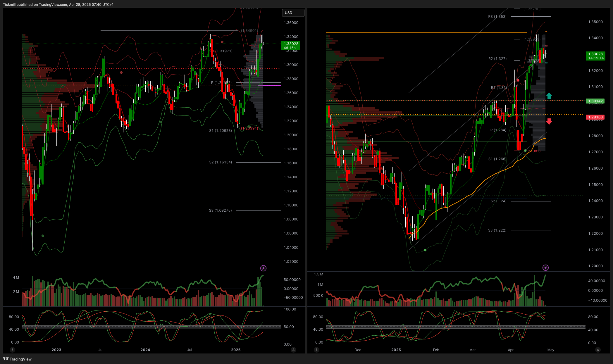Click the TradingView logo at bottom left
This screenshot has width=613, height=364.
(x=17, y=359)
